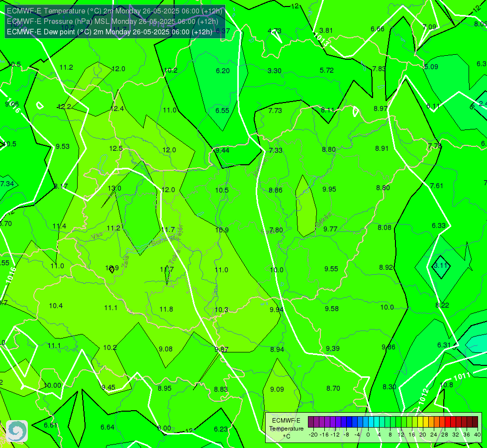The width and height of the screenshot is (487, 448).
Task: Click the 5.72 dew point value
Action: (327, 70)
